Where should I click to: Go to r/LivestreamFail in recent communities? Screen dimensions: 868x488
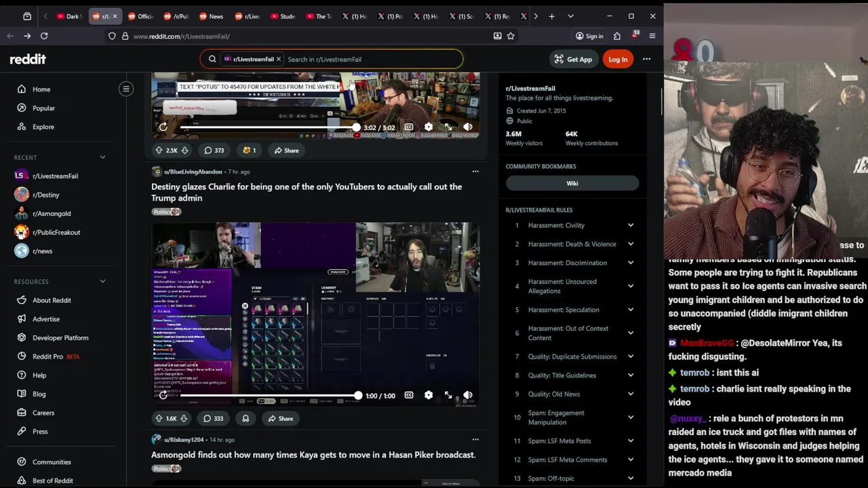point(55,176)
